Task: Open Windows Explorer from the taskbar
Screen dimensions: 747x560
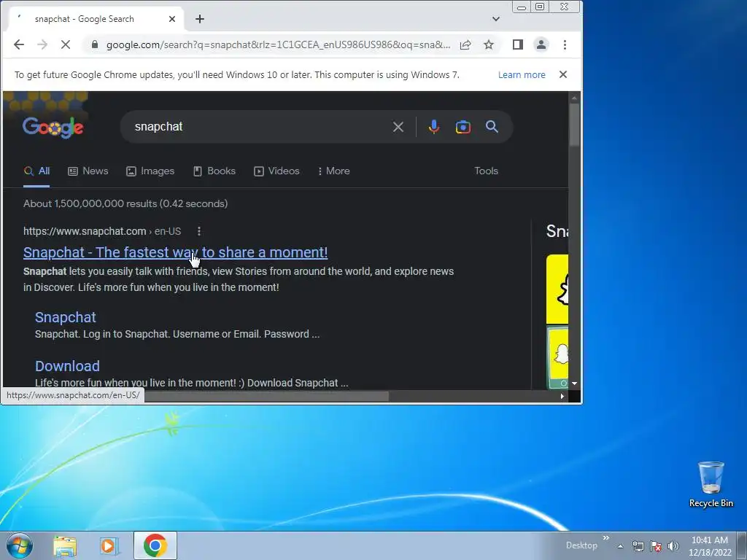Action: pyautogui.click(x=65, y=545)
